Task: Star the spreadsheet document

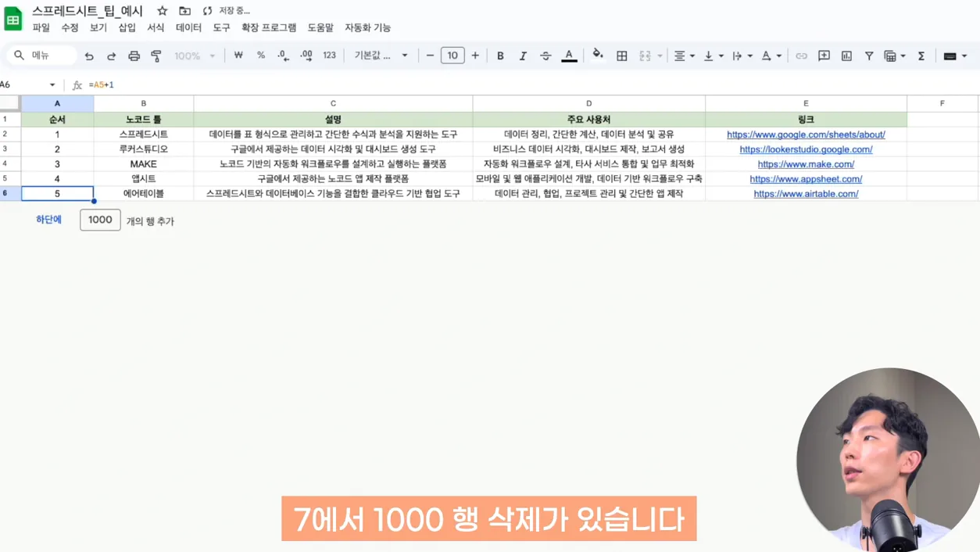Action: (162, 11)
